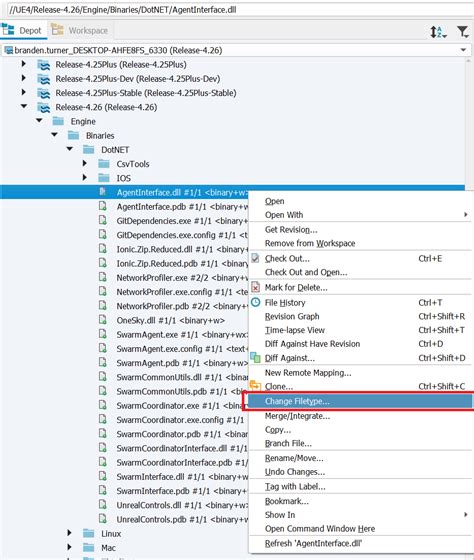Choose Change Filetype... from context menu
Viewport: 474px width, 560px height.
(x=360, y=401)
